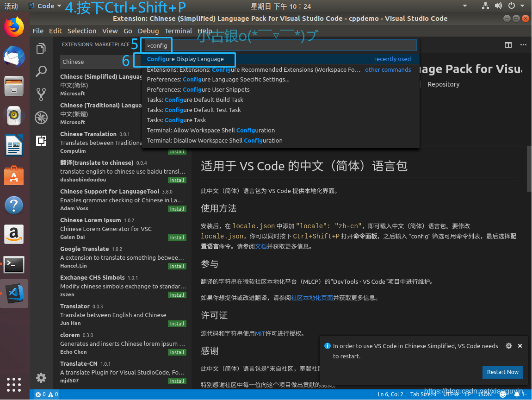This screenshot has height=400, width=532.
Task: Open the Code application menu dropdown
Action: [x=45, y=6]
